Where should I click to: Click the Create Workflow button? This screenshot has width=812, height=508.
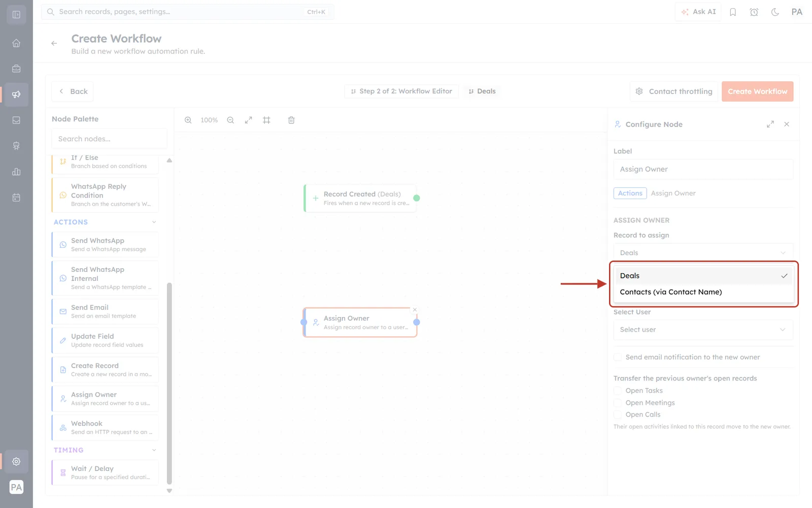tap(758, 91)
